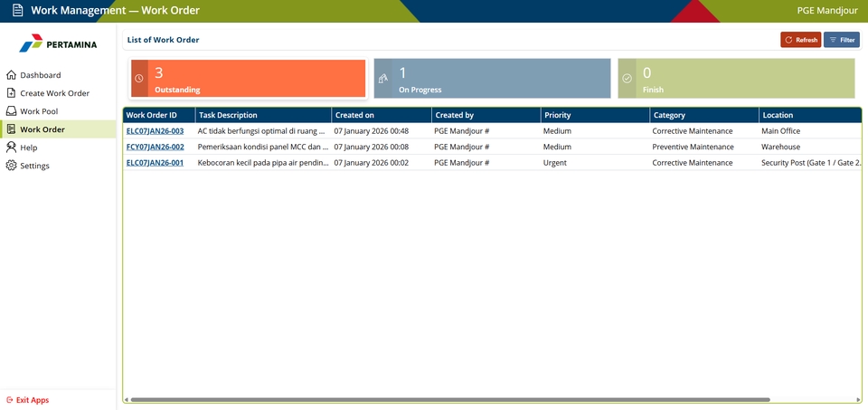Click the Create Work Order document icon
Image resolution: width=868 pixels, height=410 pixels.
11,93
